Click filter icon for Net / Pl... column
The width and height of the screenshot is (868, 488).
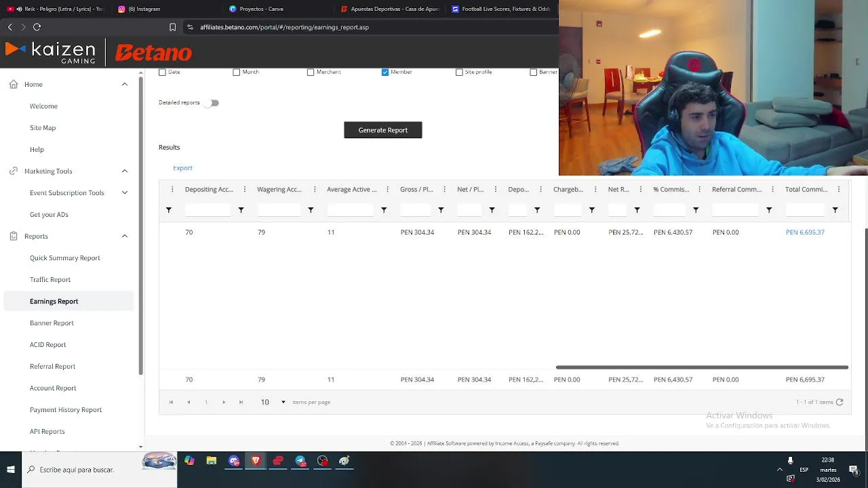pyautogui.click(x=492, y=211)
